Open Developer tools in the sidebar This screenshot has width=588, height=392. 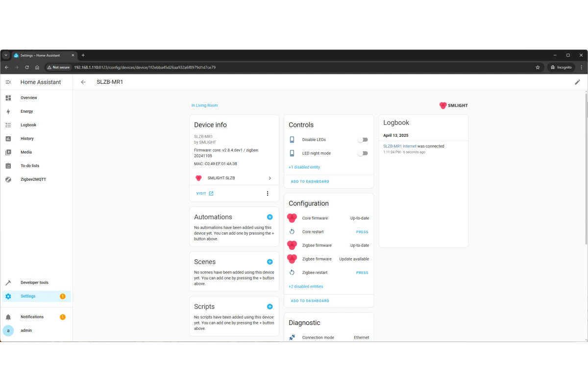point(34,283)
